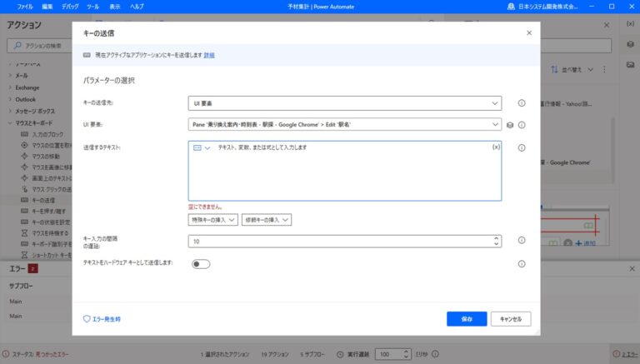The width and height of the screenshot is (640, 364).
Task: Select キーの送信 action in list
Action: [x=43, y=201]
